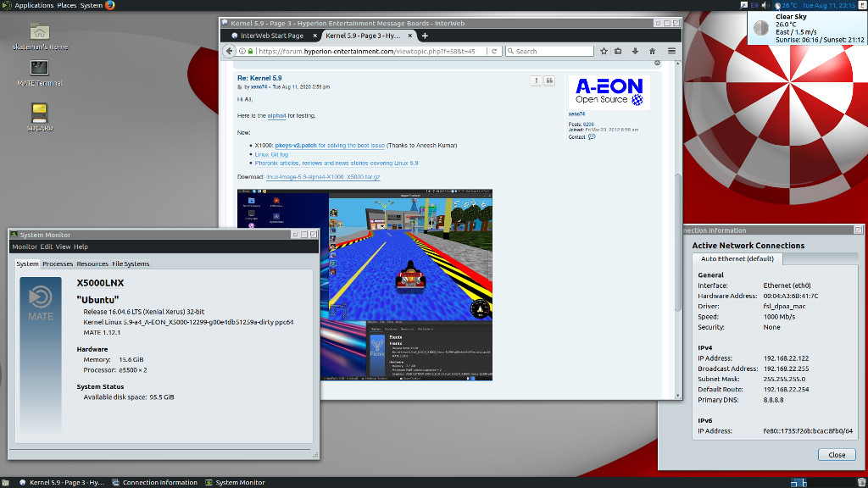
Task: Switch to Connection Information in taskbar
Action: pos(154,482)
